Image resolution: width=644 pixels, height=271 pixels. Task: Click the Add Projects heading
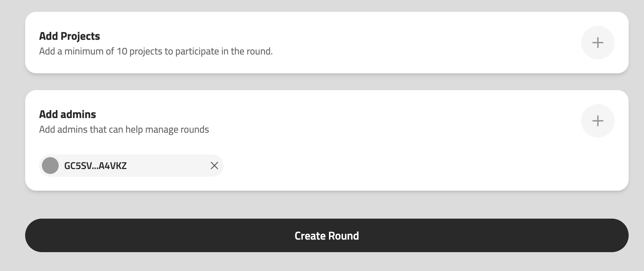(x=69, y=36)
